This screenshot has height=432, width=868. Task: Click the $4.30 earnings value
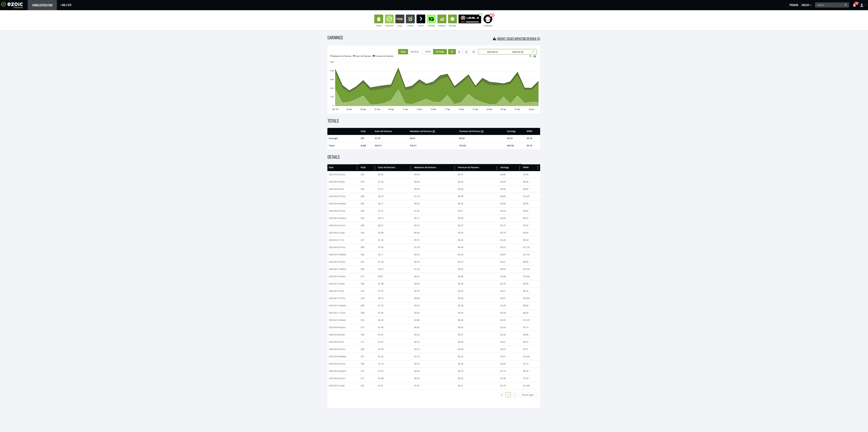(503, 320)
